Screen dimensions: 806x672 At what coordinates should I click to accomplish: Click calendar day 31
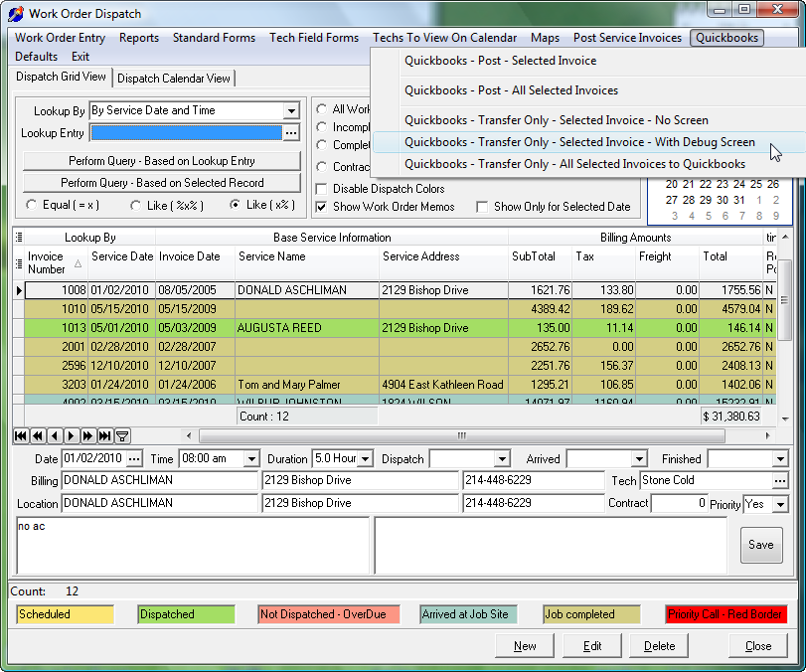click(739, 200)
